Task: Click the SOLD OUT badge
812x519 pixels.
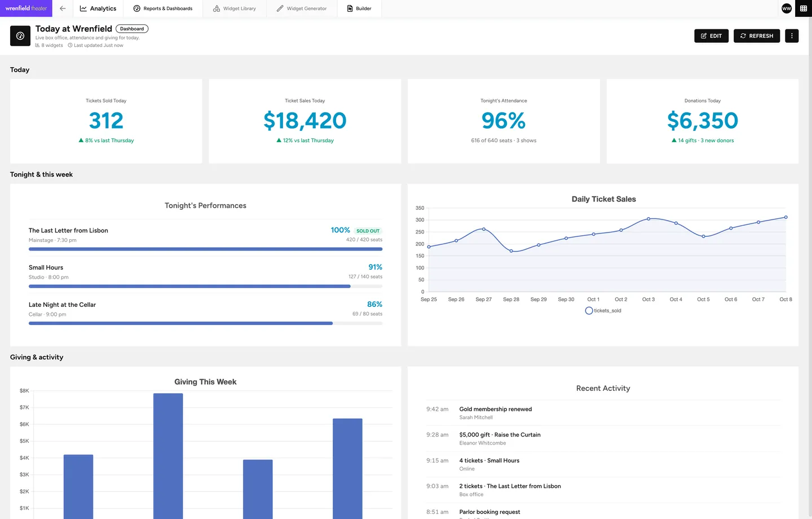Action: 368,231
